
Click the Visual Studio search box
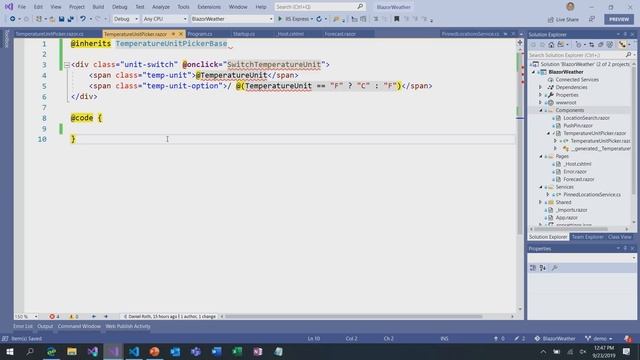point(320,7)
